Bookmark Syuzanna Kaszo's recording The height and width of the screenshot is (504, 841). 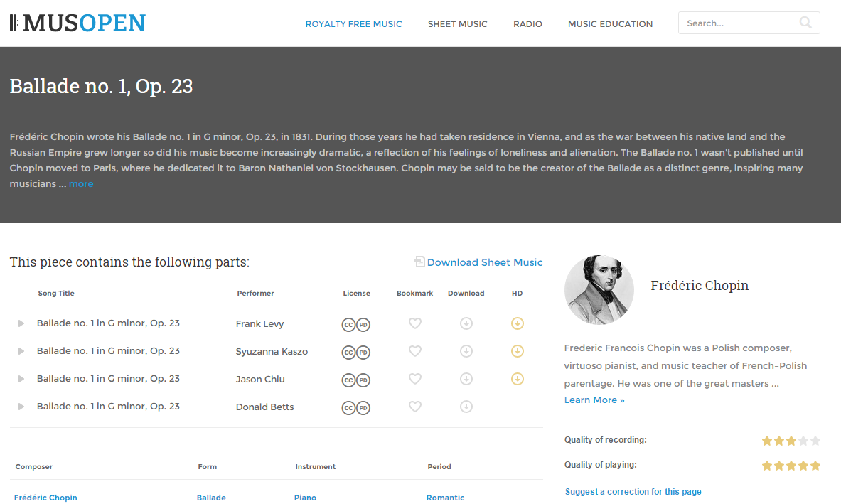point(415,351)
